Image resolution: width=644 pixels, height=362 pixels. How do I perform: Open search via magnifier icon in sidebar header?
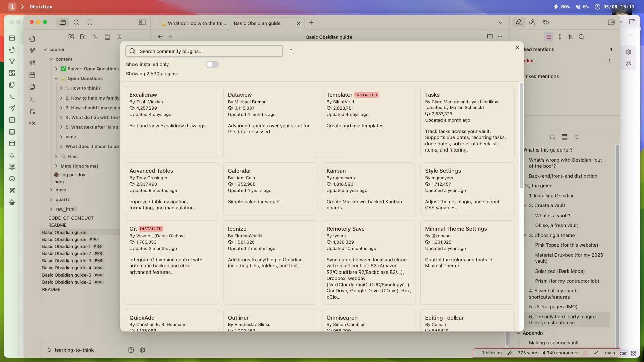76,22
